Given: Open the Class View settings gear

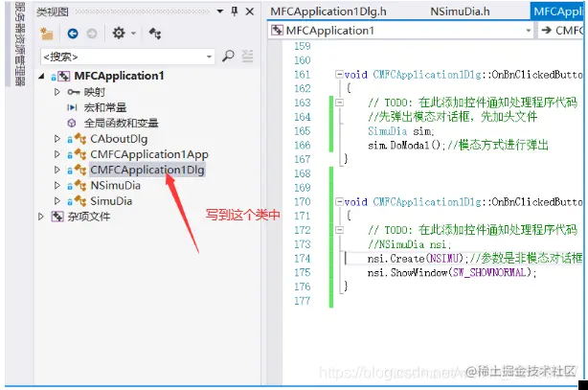Looking at the screenshot, I should (119, 33).
